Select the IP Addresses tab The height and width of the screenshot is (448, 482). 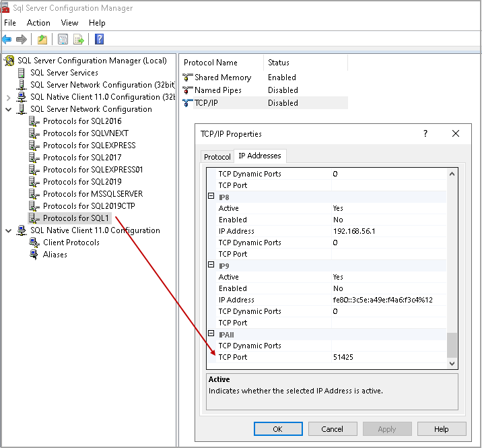point(260,156)
